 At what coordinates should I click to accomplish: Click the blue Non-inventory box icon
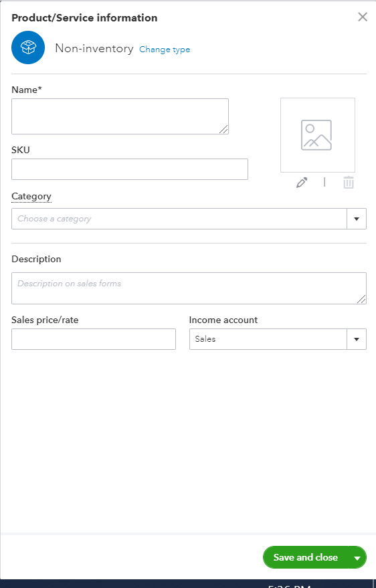[x=28, y=47]
